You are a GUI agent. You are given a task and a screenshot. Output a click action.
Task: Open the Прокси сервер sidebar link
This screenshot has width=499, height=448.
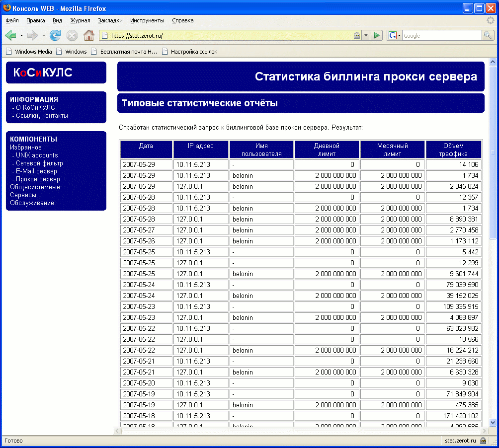pos(38,179)
